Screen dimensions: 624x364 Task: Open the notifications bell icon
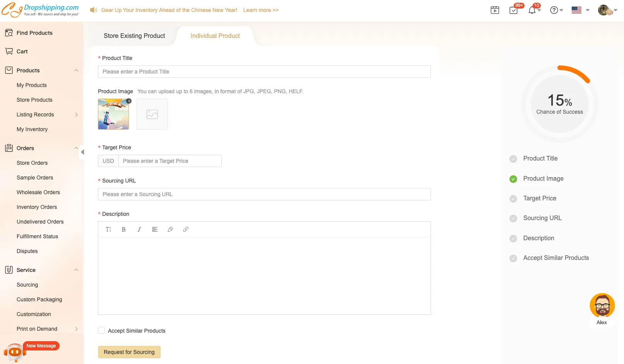pos(532,10)
